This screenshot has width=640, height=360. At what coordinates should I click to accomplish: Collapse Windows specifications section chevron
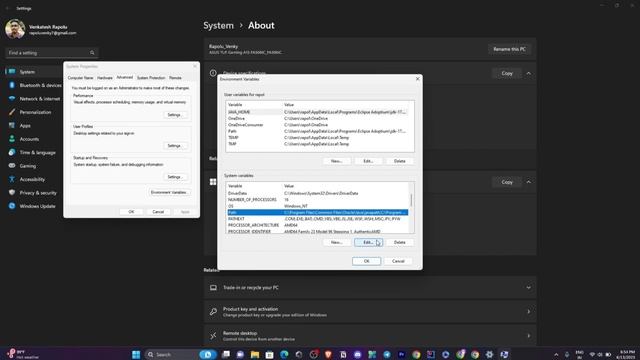(529, 182)
